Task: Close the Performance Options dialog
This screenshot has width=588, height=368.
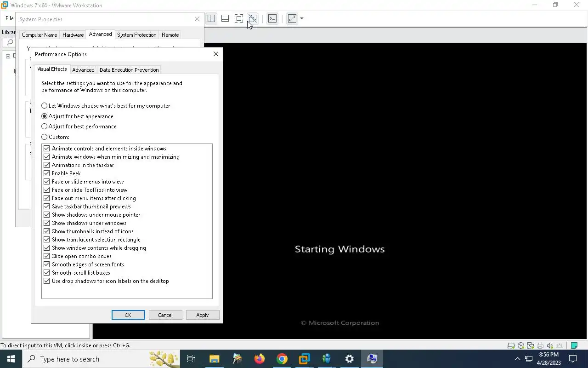Action: pyautogui.click(x=216, y=54)
